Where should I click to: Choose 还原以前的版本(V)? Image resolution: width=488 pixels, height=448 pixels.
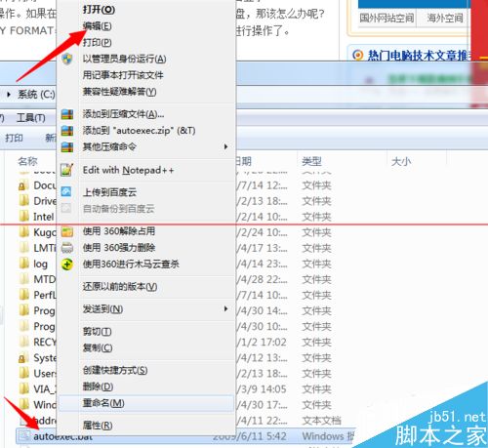coord(120,287)
